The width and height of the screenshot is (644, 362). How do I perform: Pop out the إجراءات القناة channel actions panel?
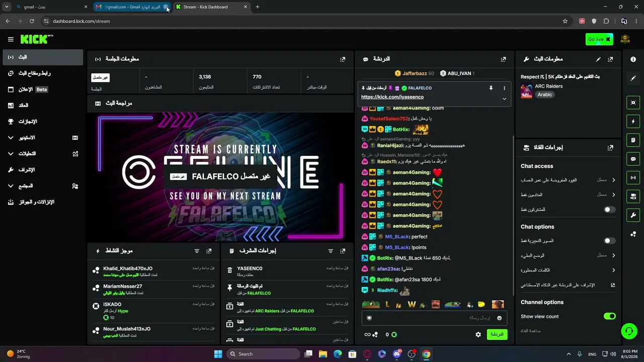coord(610,148)
